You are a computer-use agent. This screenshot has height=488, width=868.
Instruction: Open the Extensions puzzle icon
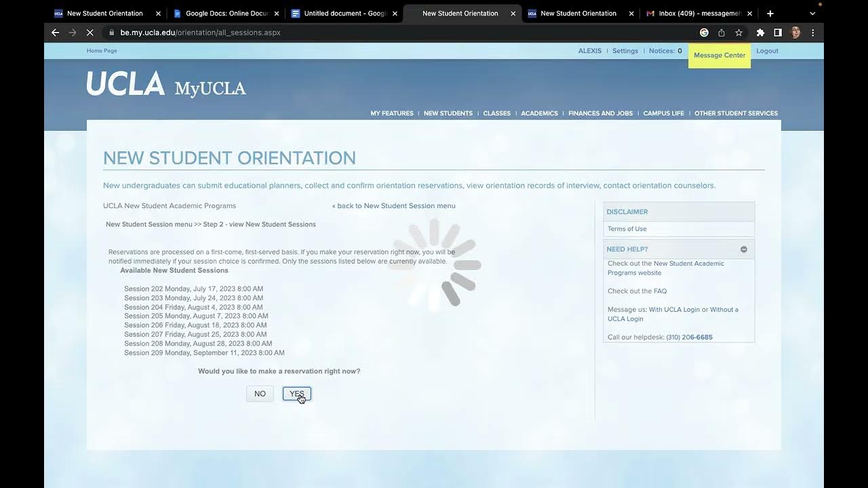[760, 33]
